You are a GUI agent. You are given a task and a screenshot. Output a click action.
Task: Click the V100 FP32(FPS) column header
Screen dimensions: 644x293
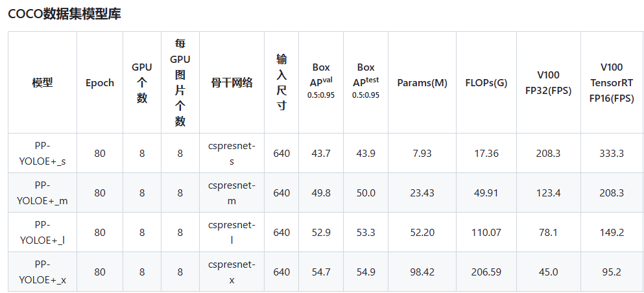(548, 82)
